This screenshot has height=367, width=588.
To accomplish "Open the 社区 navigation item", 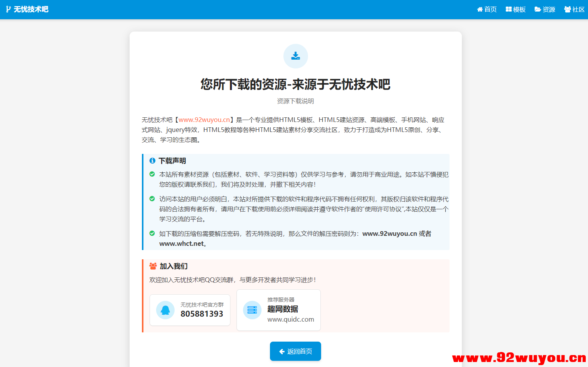I will [x=574, y=9].
